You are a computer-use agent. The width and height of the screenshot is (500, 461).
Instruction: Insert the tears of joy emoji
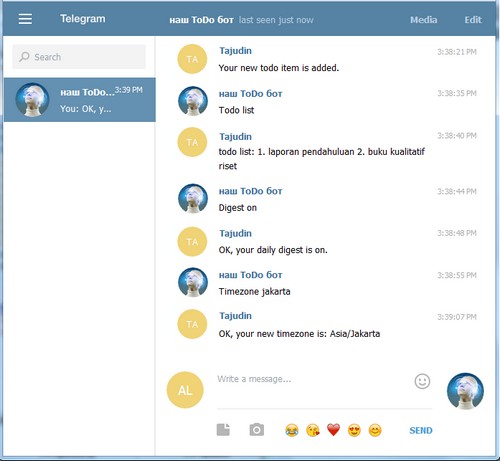(292, 430)
